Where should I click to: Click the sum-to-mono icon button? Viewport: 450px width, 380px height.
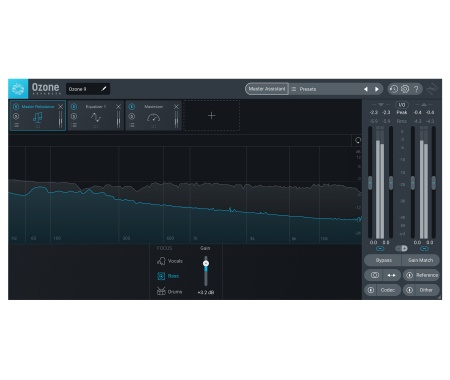(375, 275)
